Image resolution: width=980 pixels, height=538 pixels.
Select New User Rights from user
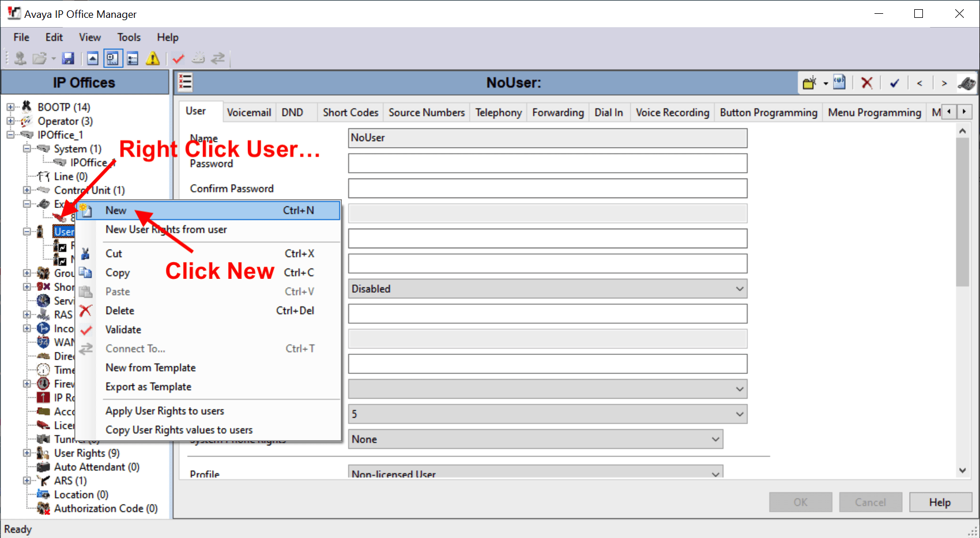click(x=208, y=229)
